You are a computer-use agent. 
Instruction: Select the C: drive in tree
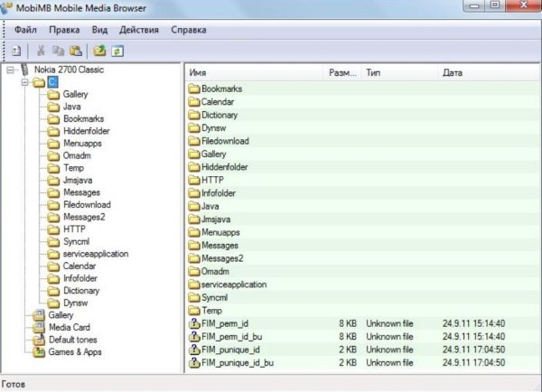click(x=53, y=82)
